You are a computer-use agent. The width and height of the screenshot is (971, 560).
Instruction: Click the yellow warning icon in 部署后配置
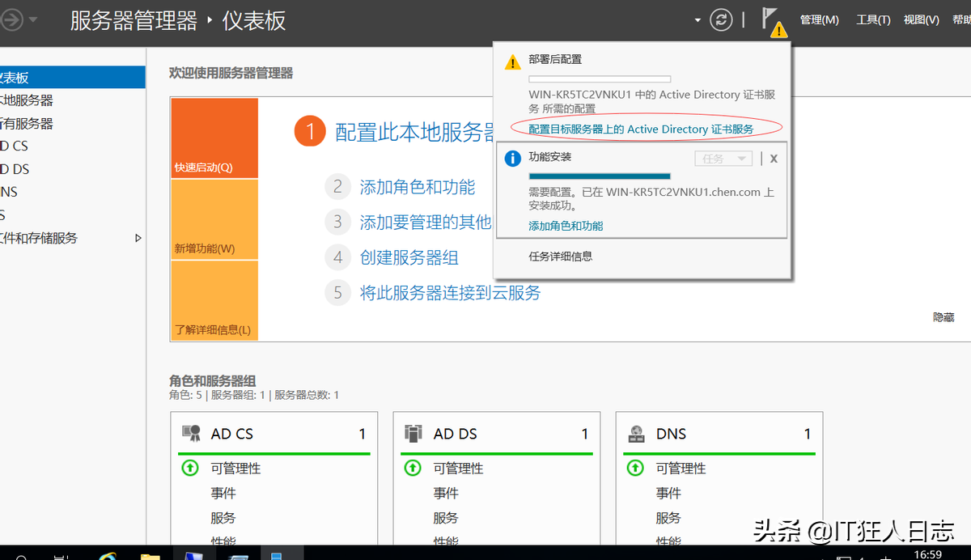tap(512, 62)
